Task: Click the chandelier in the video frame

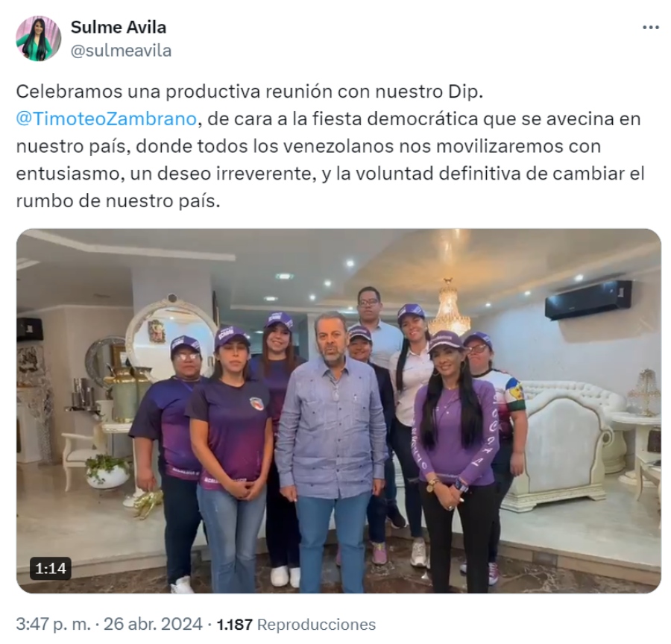Action: [449, 306]
